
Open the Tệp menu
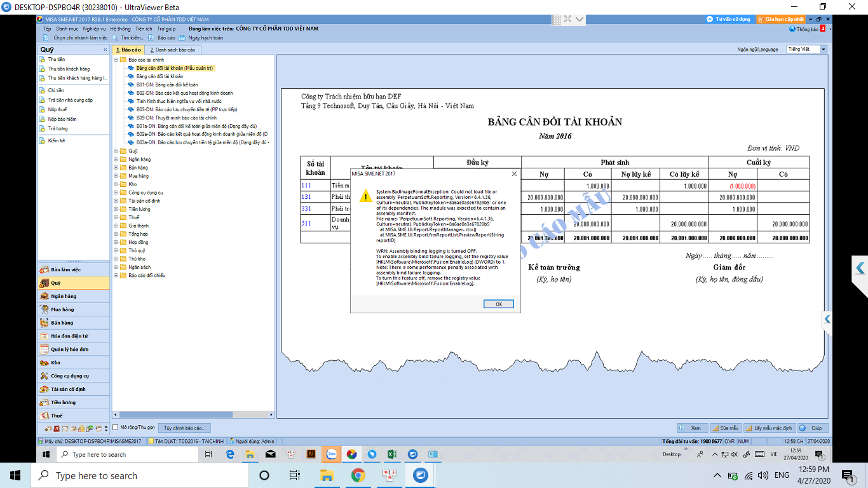(x=47, y=29)
